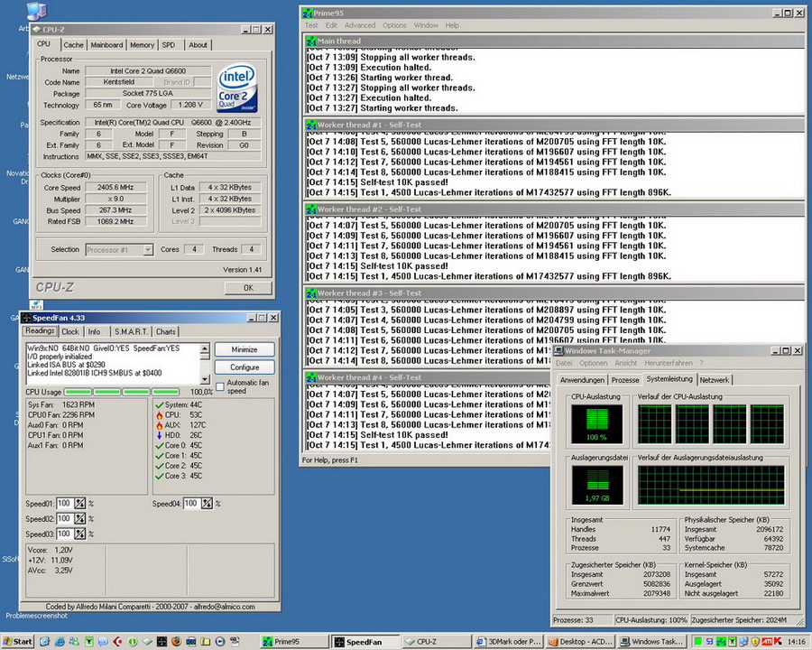Click the Prime95 title bar icon
This screenshot has height=650, width=812.
(x=309, y=14)
